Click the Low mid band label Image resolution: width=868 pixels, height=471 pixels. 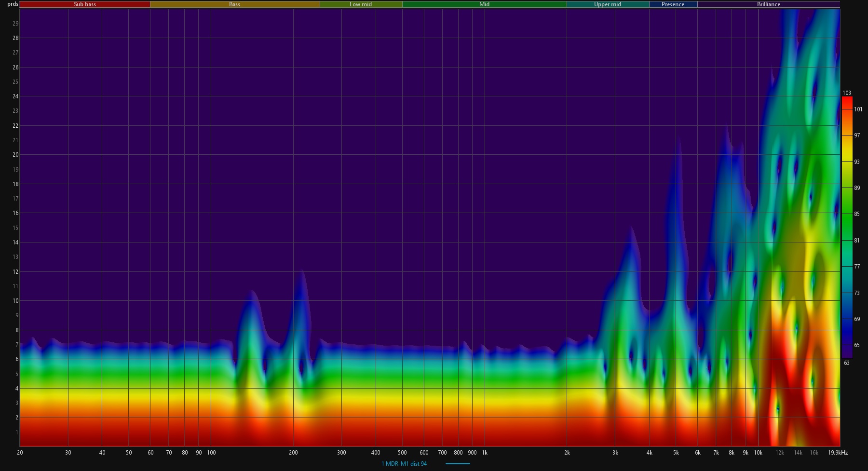point(361,4)
